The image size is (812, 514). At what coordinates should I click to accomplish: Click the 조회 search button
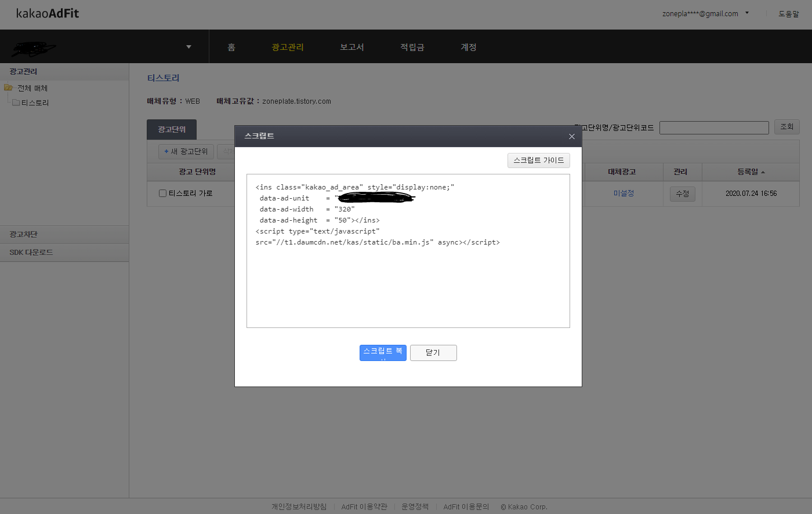pos(787,127)
